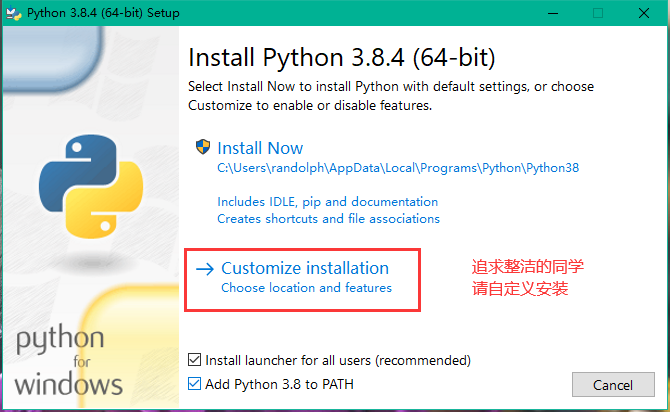
Task: Close the Python Setup window
Action: pos(644,13)
